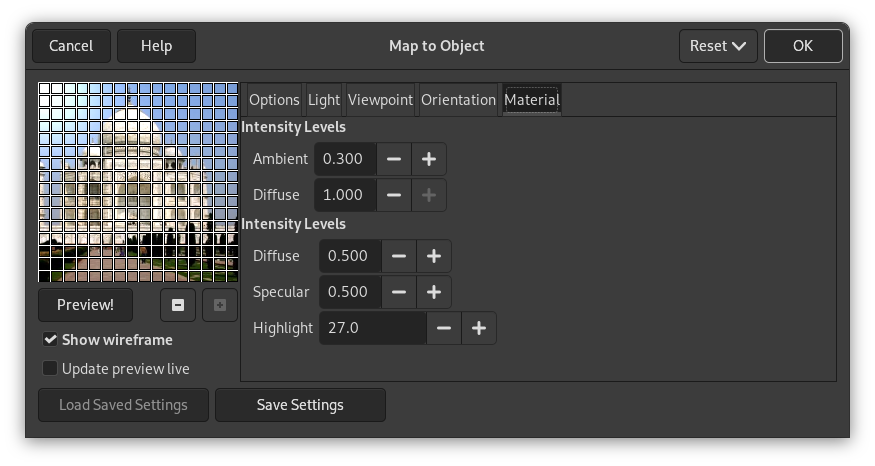Go to the Orientation tab
The width and height of the screenshot is (875, 466).
tap(458, 100)
